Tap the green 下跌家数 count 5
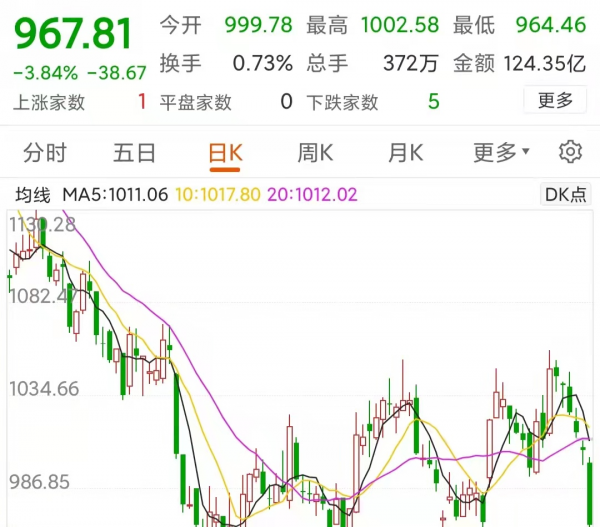The width and height of the screenshot is (600, 527). [434, 101]
